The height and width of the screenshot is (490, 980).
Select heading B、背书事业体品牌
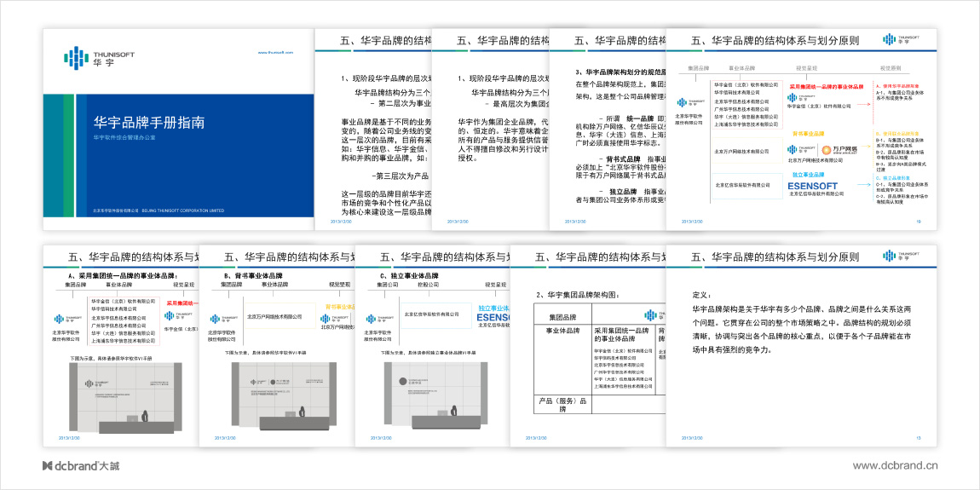click(253, 275)
